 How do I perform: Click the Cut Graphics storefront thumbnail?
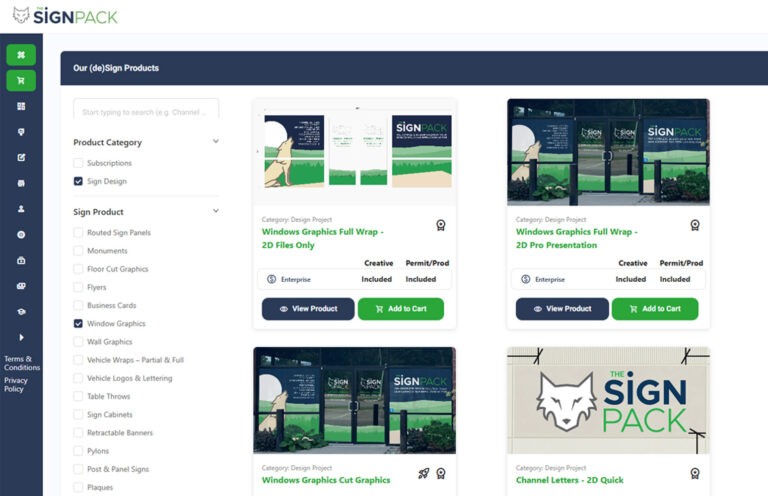click(355, 400)
